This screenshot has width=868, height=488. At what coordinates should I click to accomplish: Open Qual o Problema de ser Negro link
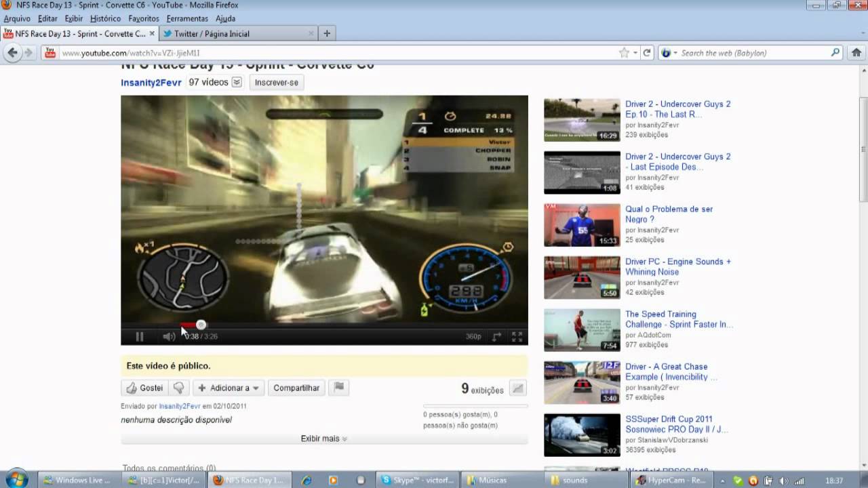coord(669,214)
